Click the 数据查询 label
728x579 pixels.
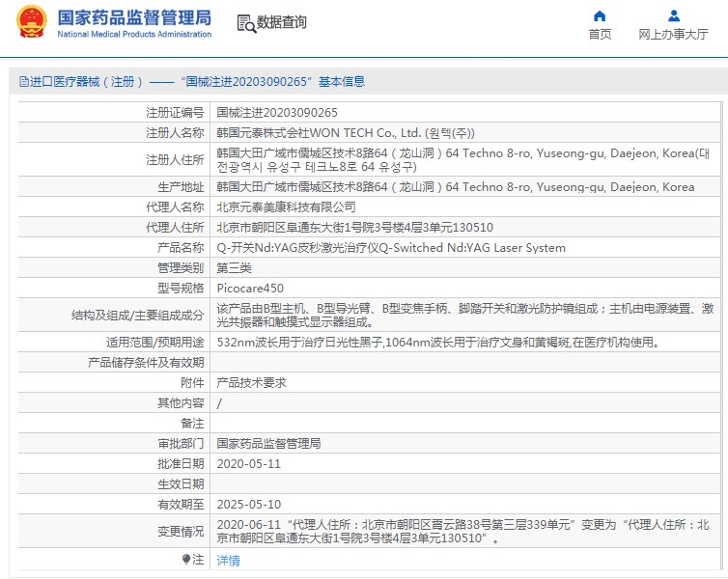(x=281, y=22)
